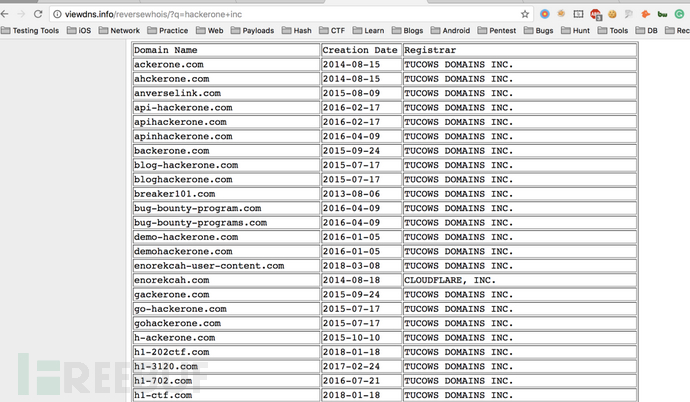Viewport: 690px width, 402px height.
Task: Open the iOS bookmark folder
Action: [x=79, y=30]
